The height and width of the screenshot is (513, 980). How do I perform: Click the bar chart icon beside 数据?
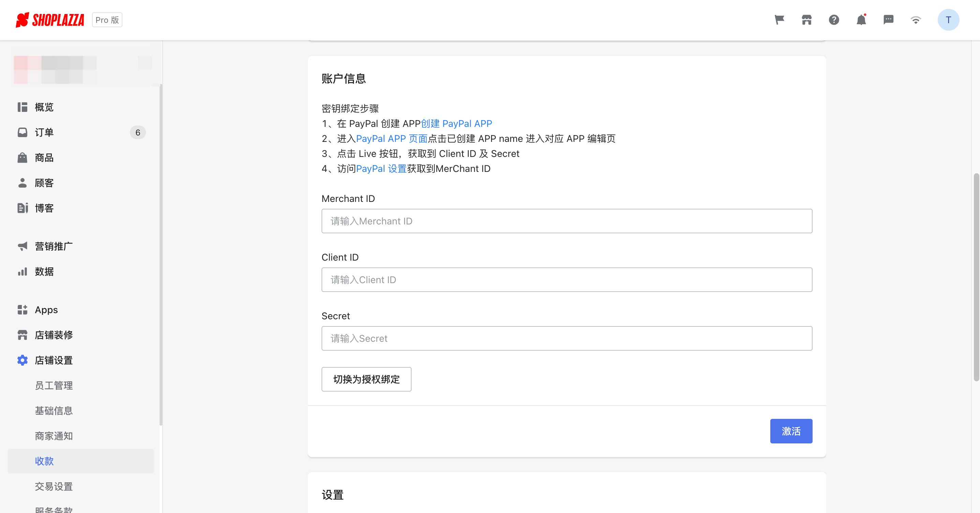(23, 272)
